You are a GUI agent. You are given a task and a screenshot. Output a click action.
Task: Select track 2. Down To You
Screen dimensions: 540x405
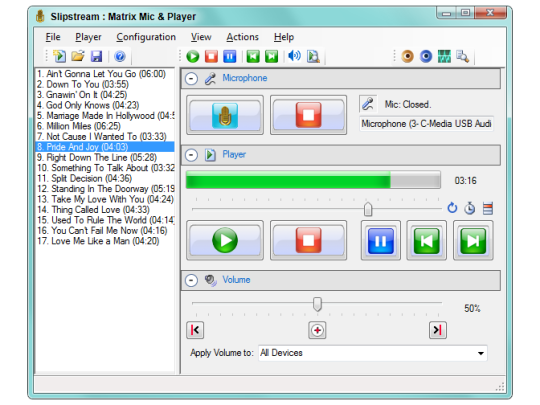(105, 84)
